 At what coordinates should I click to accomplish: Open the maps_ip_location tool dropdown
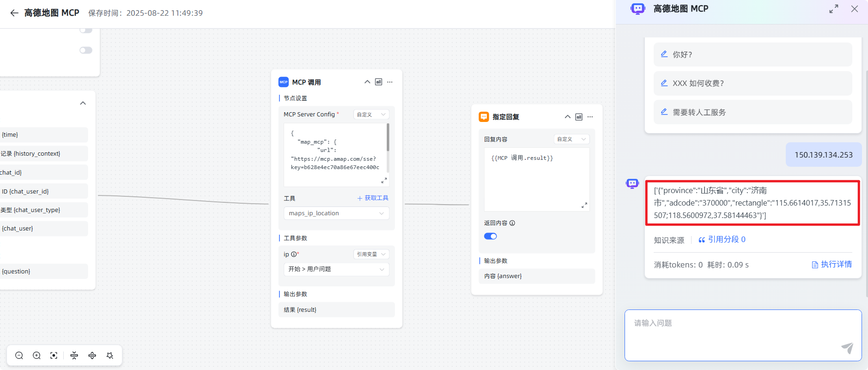tap(336, 213)
